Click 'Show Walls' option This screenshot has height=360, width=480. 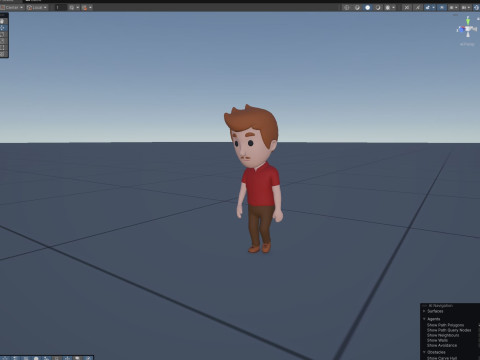437,340
